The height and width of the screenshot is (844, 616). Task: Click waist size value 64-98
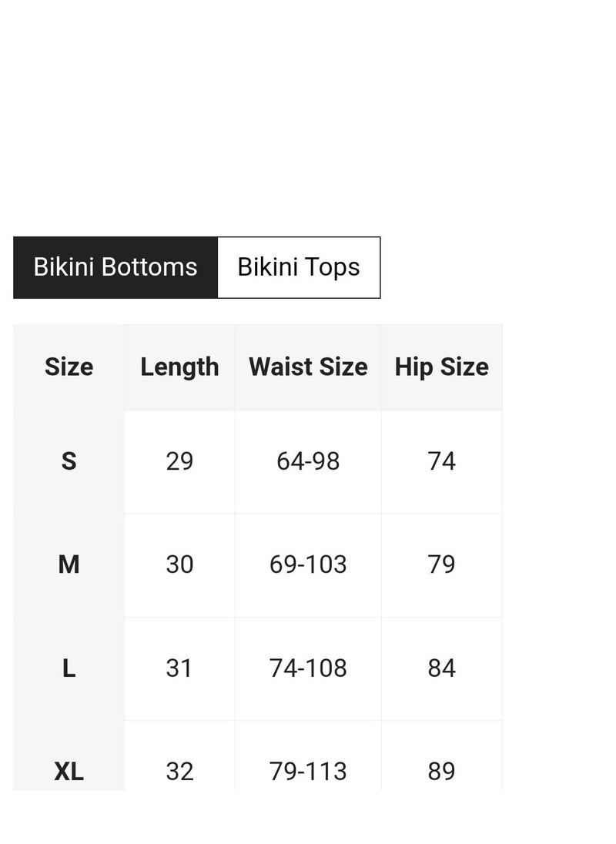308,462
